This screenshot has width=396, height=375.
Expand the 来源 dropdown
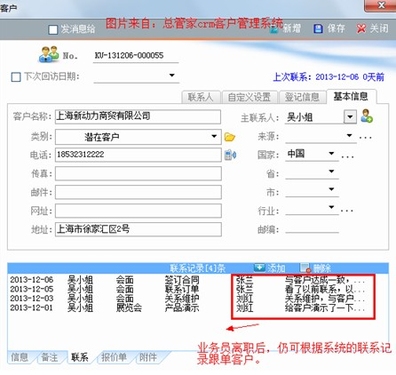349,135
